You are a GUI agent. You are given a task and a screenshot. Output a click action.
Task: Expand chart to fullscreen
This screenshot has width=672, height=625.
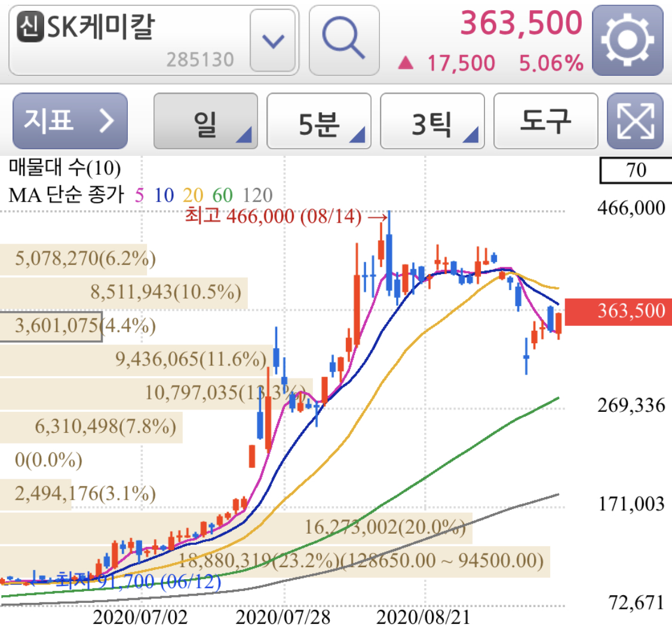point(635,121)
